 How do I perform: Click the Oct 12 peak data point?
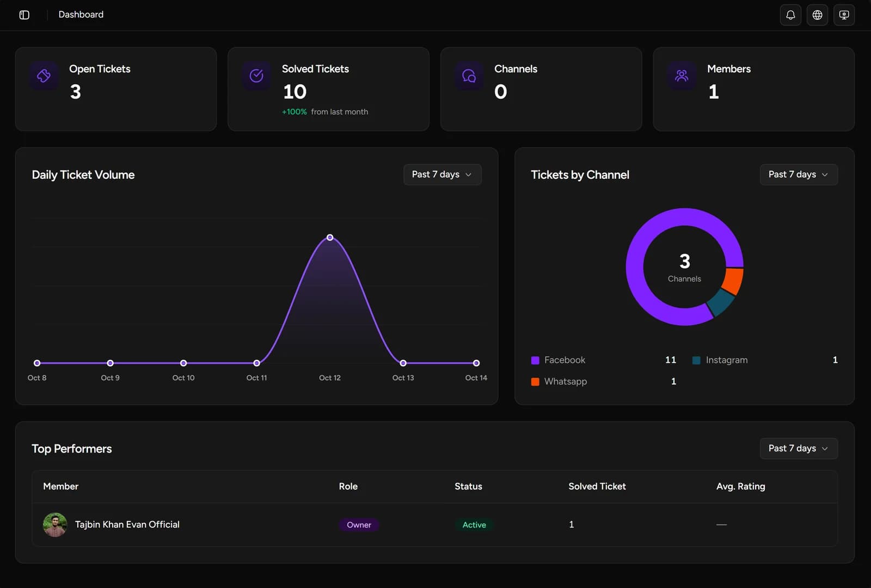(x=330, y=238)
